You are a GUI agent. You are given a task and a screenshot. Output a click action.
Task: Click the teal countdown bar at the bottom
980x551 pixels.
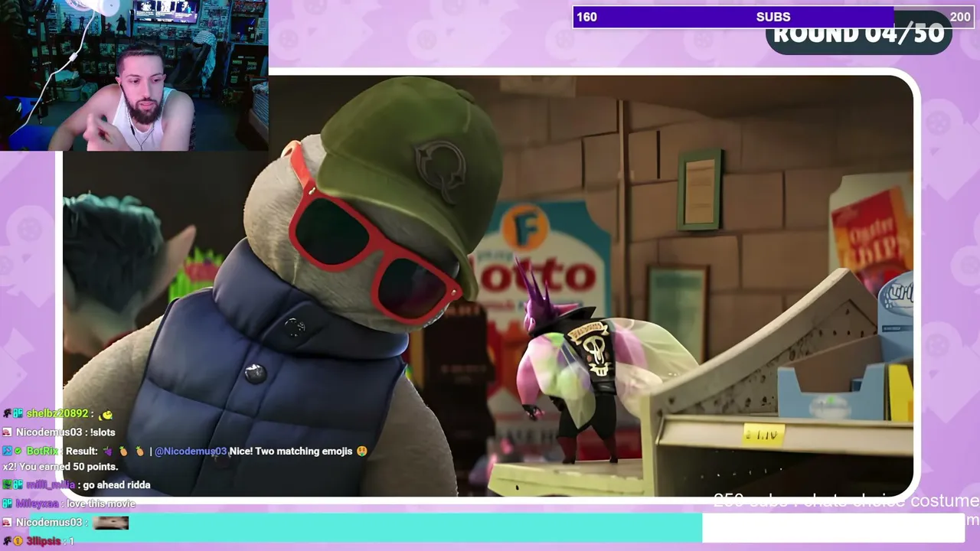pyautogui.click(x=366, y=528)
